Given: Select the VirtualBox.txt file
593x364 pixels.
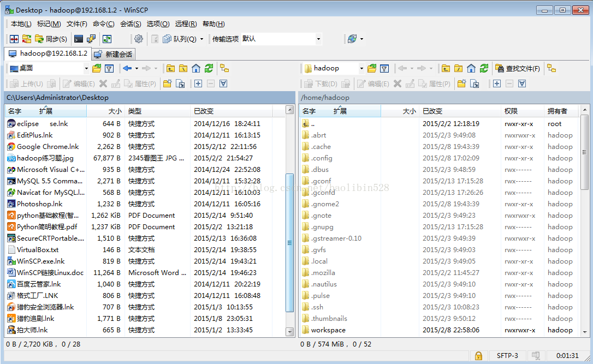Looking at the screenshot, I should tap(38, 250).
